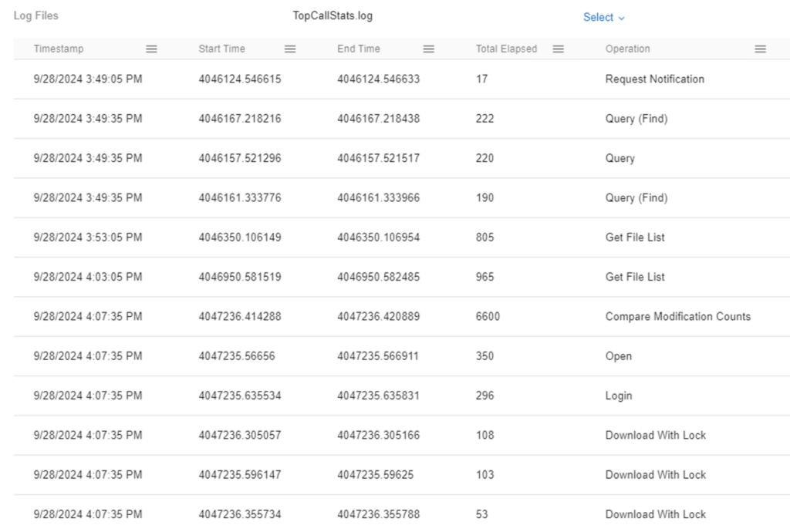
Task: Click the Log Files label
Action: point(35,15)
